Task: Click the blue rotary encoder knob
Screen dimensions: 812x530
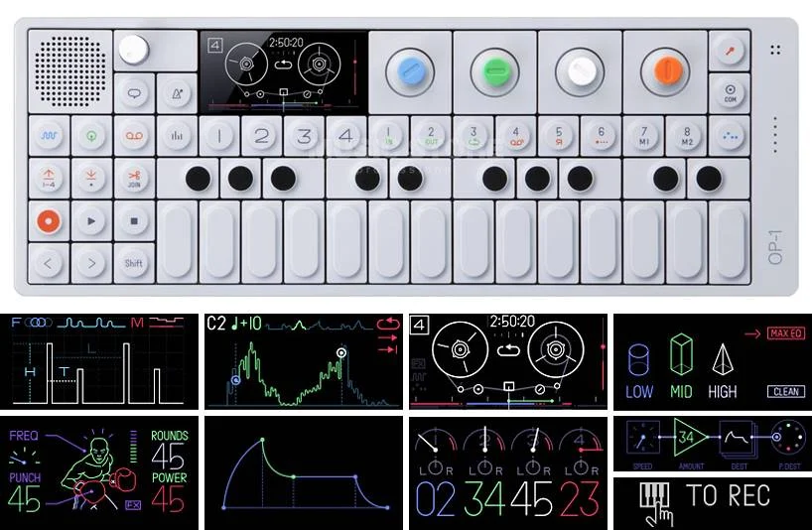Action: tap(409, 72)
